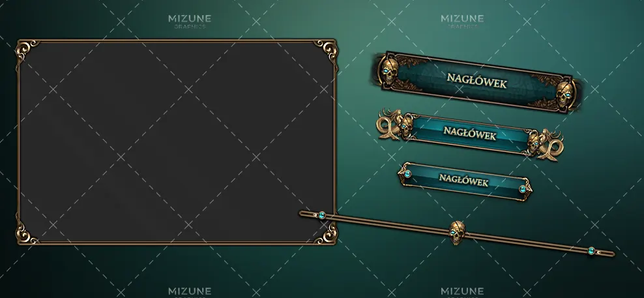Click the top-right gold corner ornament of frame
The image size is (644, 298).
click(x=327, y=51)
